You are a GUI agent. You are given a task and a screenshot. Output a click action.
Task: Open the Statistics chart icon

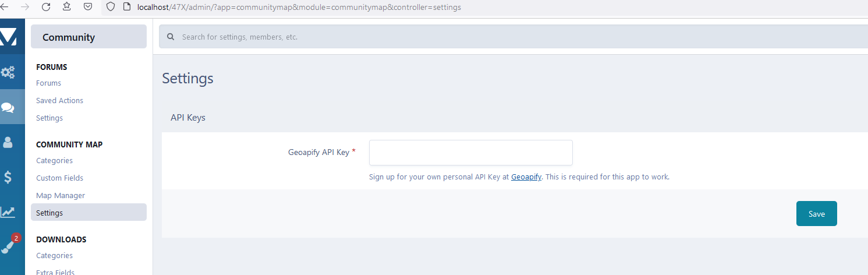[x=8, y=212]
